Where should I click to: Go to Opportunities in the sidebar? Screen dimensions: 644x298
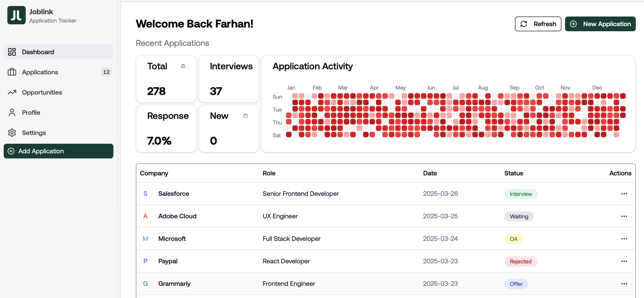click(42, 93)
